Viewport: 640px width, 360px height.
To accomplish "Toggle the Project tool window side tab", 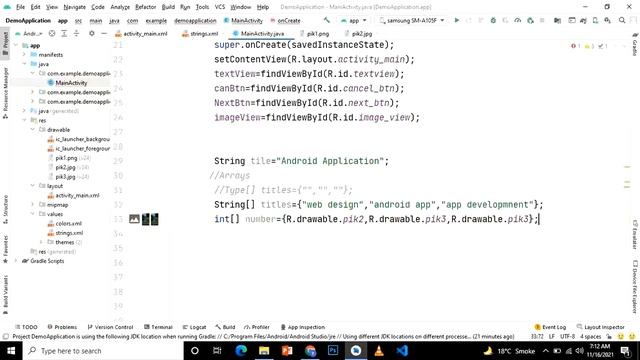I will point(5,44).
